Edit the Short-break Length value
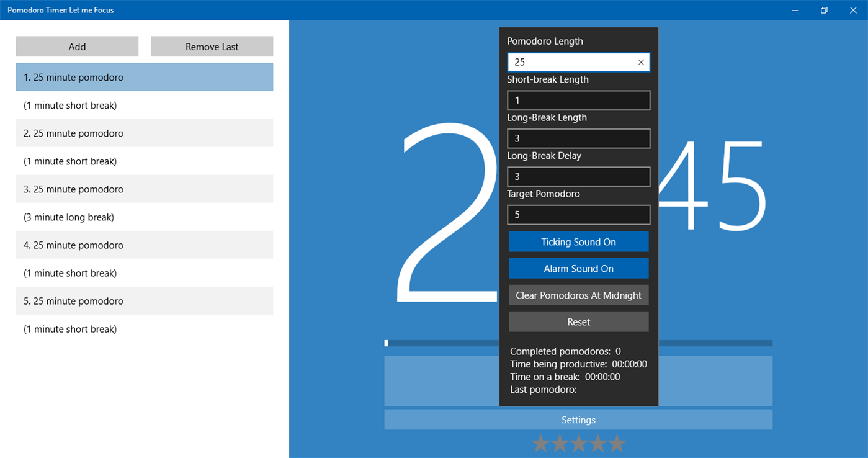The width and height of the screenshot is (868, 458). click(578, 100)
